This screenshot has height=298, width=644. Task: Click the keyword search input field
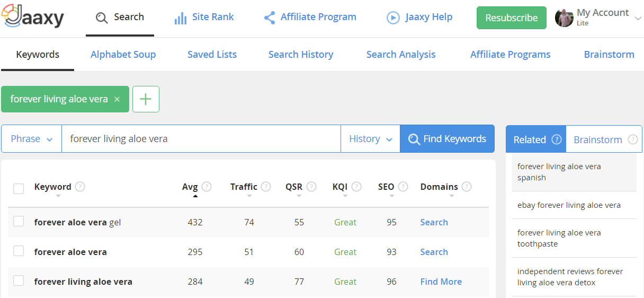click(x=201, y=139)
